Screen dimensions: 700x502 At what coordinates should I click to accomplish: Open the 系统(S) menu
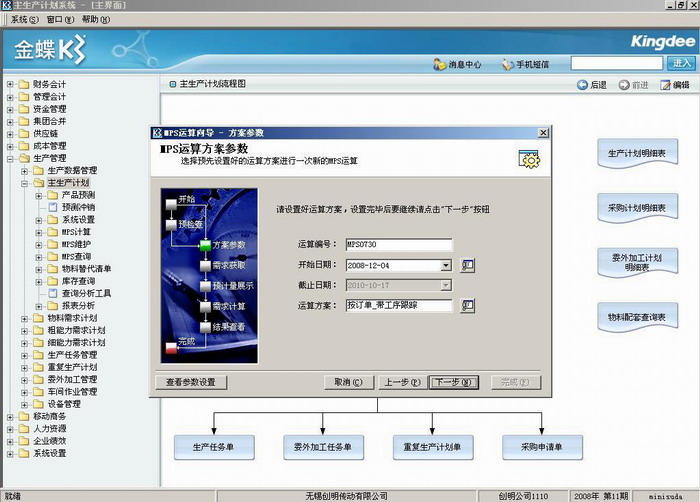pyautogui.click(x=25, y=19)
